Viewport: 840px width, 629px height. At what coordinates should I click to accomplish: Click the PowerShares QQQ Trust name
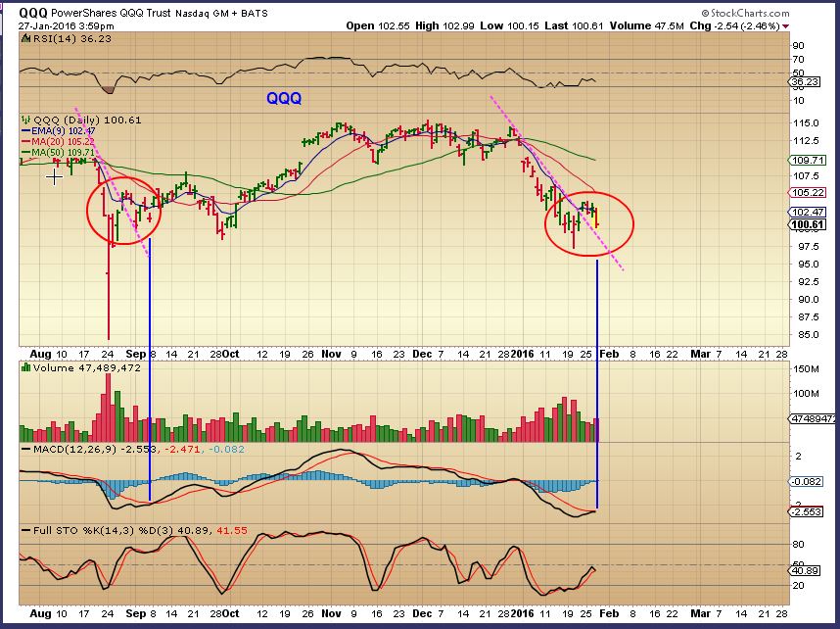[x=112, y=13]
